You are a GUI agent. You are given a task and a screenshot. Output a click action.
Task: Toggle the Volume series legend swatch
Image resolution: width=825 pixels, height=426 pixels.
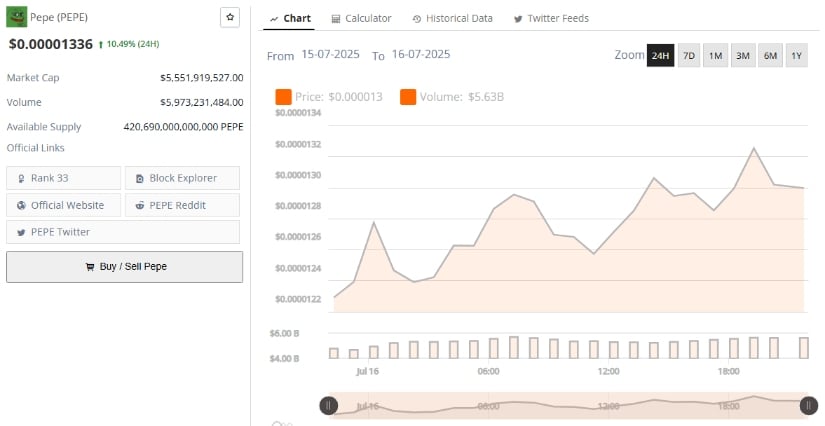(408, 97)
